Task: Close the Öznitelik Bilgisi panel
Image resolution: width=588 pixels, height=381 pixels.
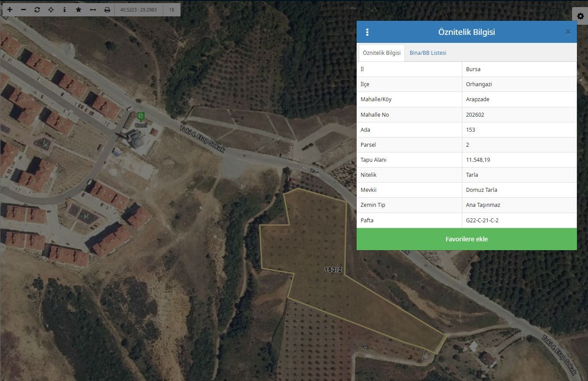Action: point(568,32)
